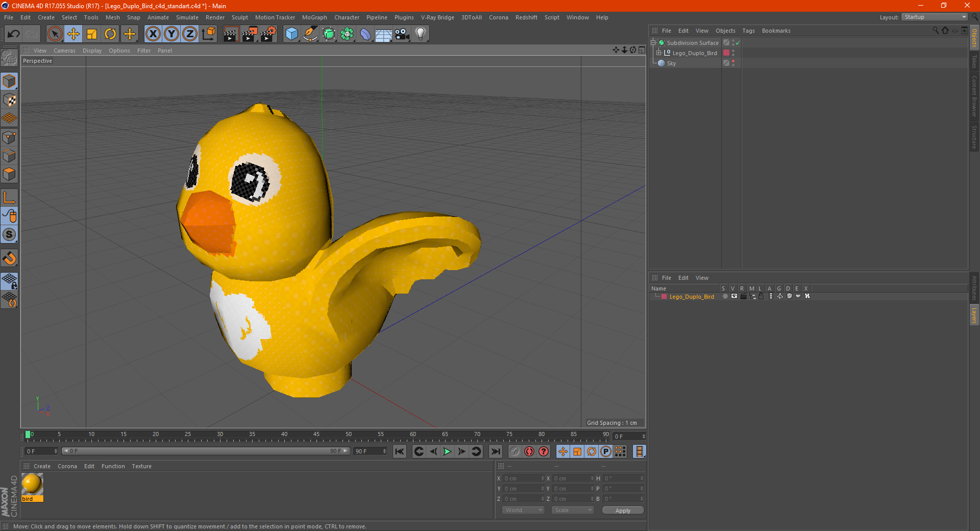Image resolution: width=980 pixels, height=531 pixels.
Task: Add a Camera object
Action: click(402, 34)
